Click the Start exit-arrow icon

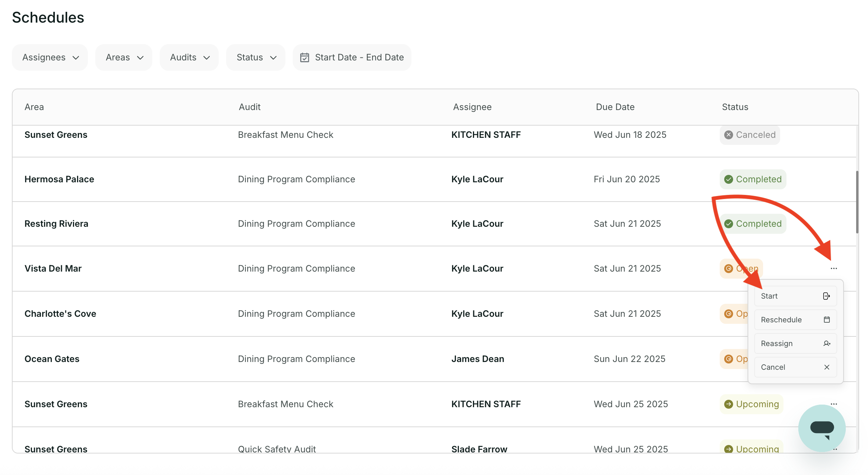pos(826,296)
